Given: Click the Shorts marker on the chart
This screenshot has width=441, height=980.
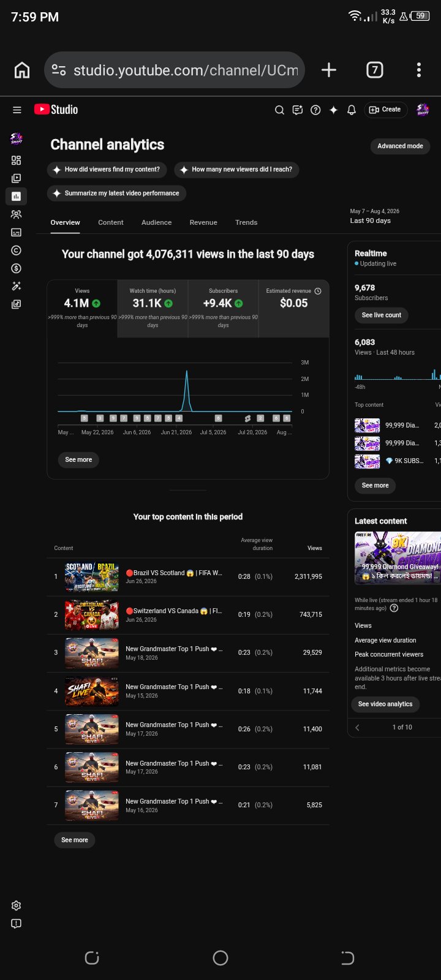Looking at the screenshot, I should [247, 418].
